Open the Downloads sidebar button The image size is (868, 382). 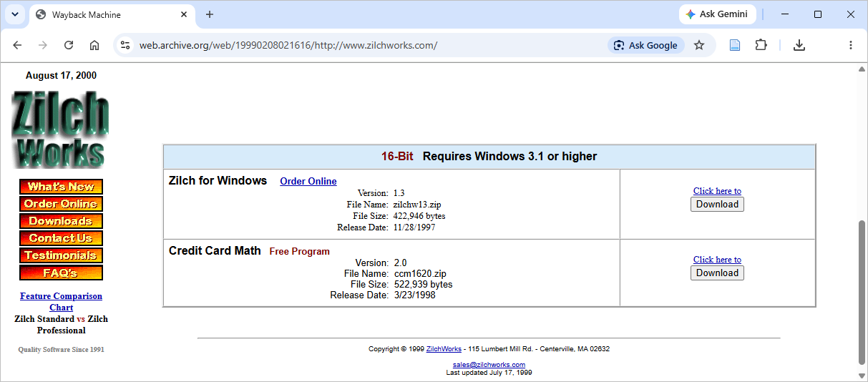point(61,221)
